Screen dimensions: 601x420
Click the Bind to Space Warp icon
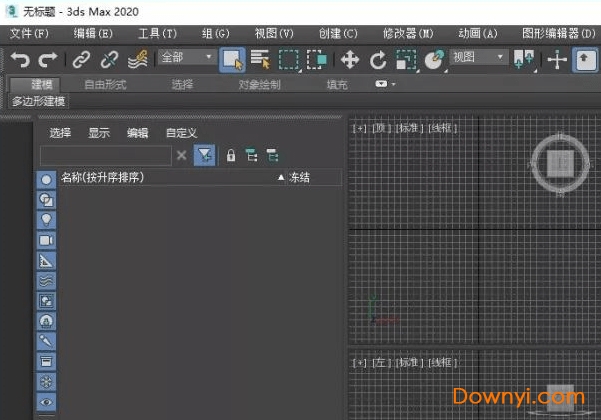tap(139, 59)
